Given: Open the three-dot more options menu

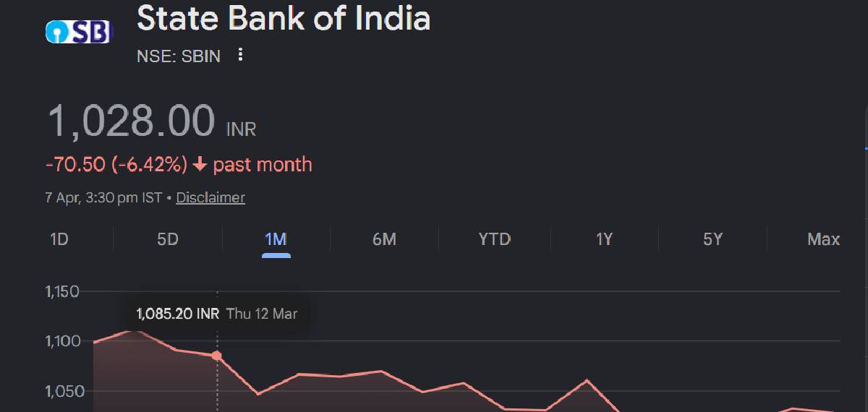Looking at the screenshot, I should [241, 55].
